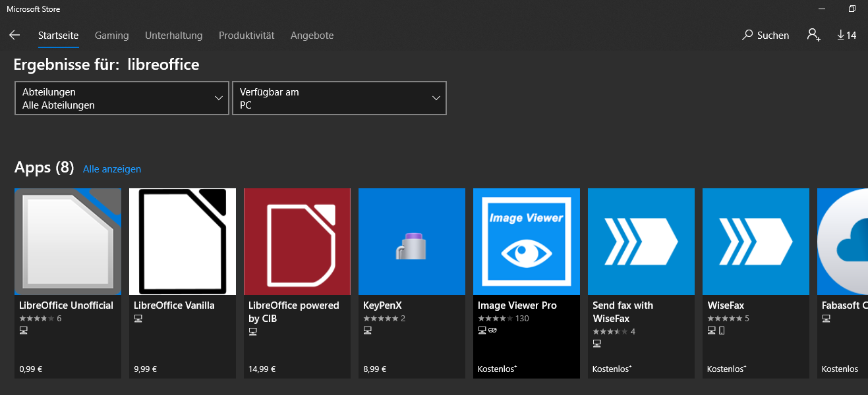Image resolution: width=868 pixels, height=395 pixels.
Task: Click the LibreOffice Vanilla title text
Action: click(174, 305)
